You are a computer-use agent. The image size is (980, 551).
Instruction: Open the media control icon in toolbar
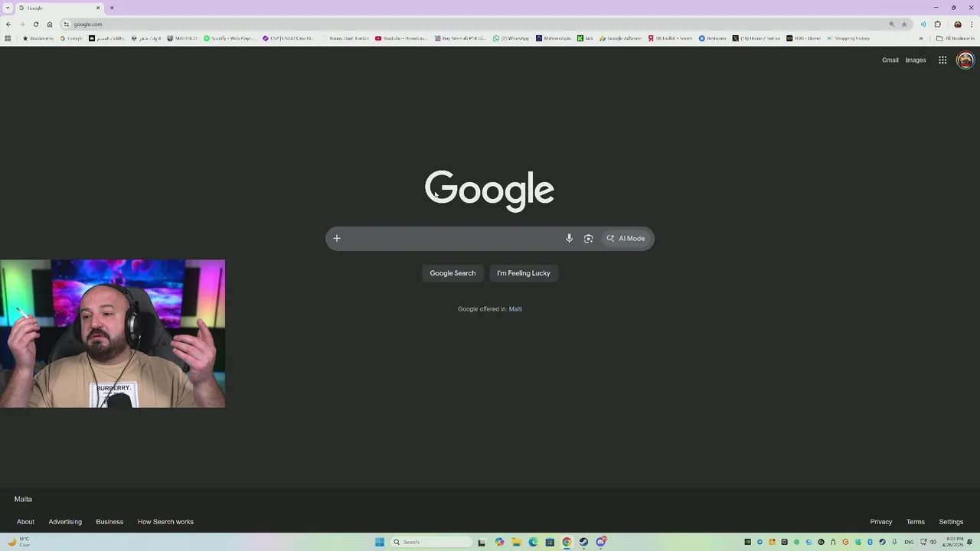coord(923,24)
